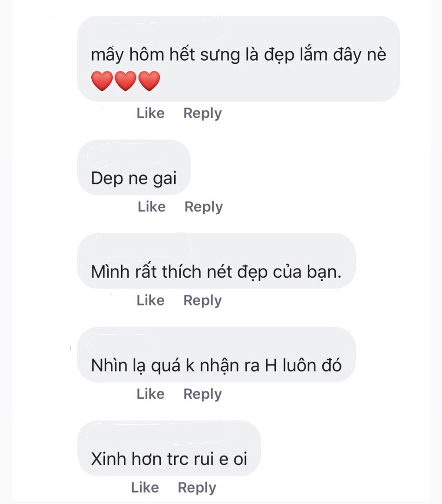This screenshot has height=504, width=442.
Task: Click the last red heart emoji
Action: pos(149,81)
